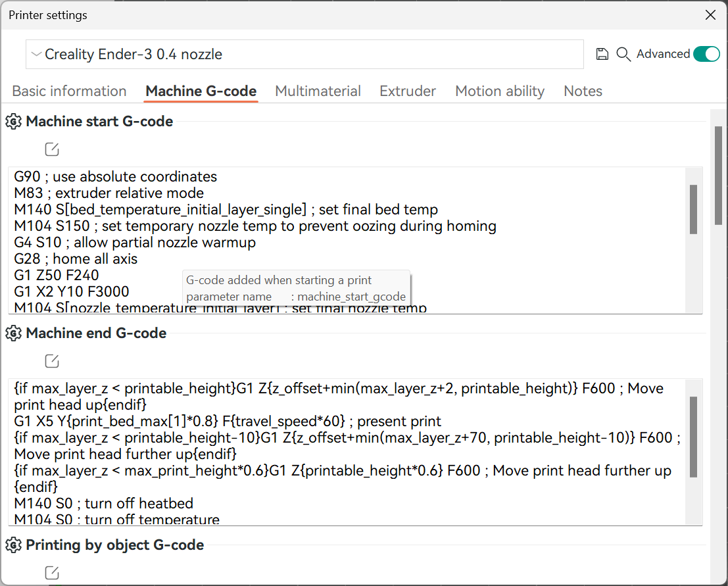The image size is (728, 586).
Task: Go to the Extruder tab
Action: [x=408, y=91]
